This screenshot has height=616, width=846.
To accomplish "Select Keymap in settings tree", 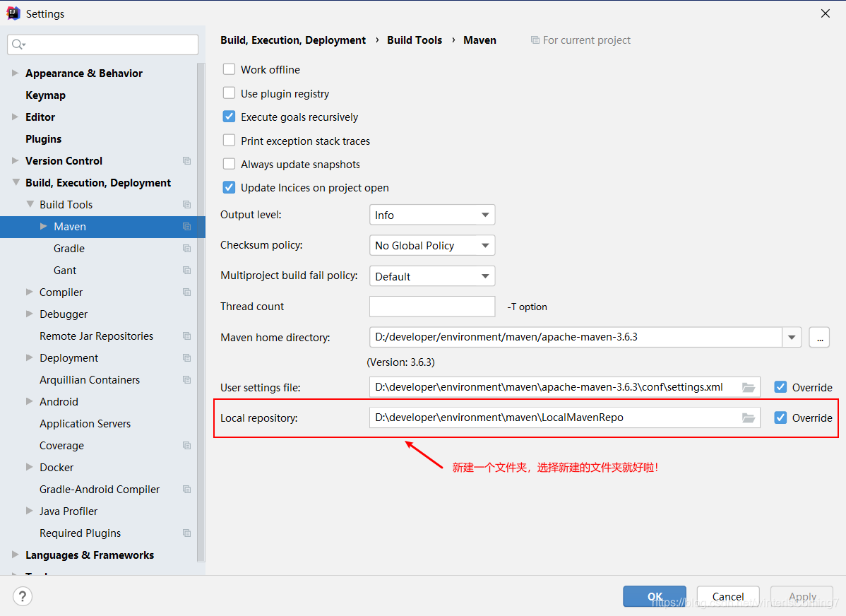I will click(x=45, y=95).
